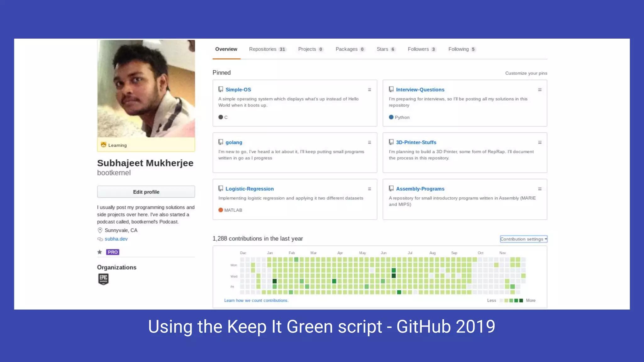
Task: Click the reorder handle on Assembly-Programs card
Action: (540, 189)
